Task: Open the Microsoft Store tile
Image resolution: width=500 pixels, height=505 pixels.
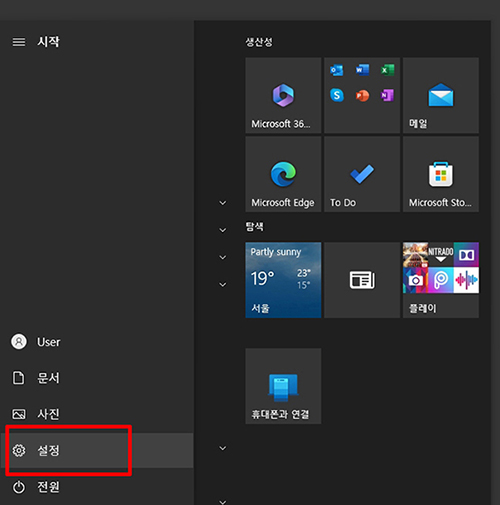Action: [x=441, y=174]
